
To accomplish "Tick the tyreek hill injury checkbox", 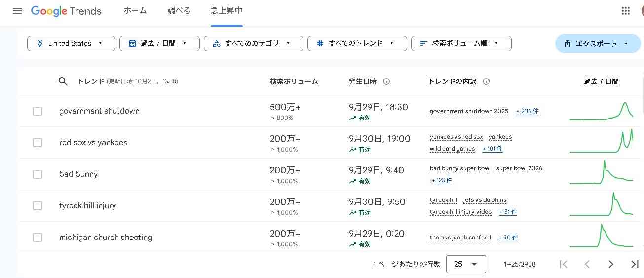I will [x=38, y=206].
